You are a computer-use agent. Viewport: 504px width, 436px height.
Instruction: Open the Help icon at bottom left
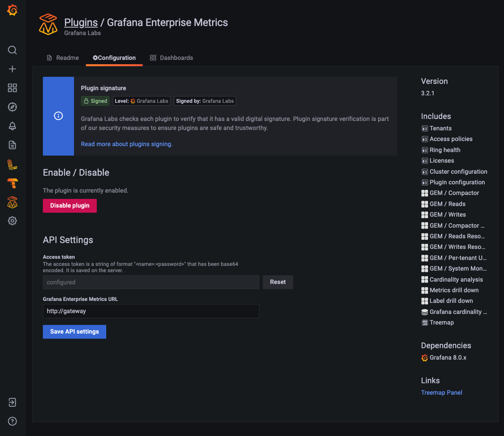[x=12, y=421]
